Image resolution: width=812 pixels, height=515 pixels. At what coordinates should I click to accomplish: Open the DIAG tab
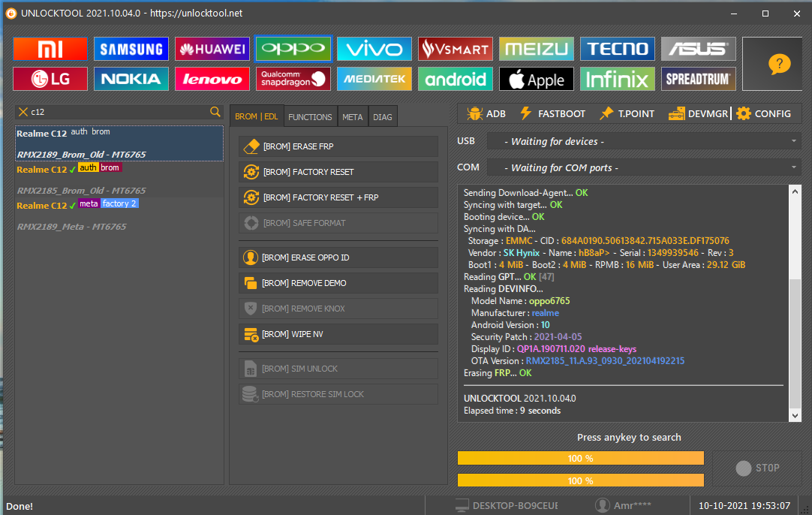pos(383,117)
